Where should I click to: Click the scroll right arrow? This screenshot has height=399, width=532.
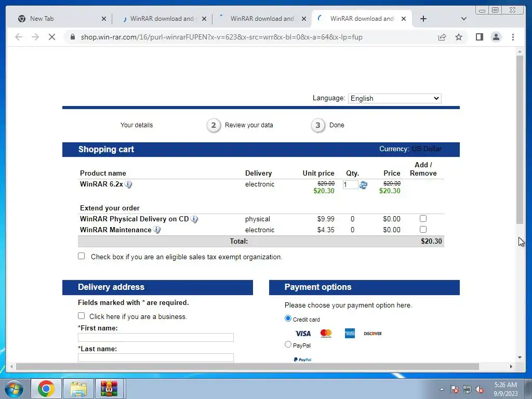coord(511,366)
